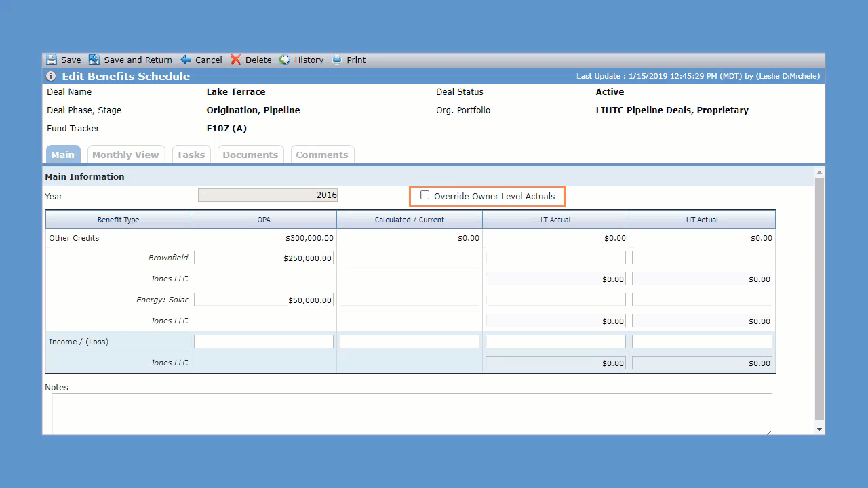868x488 pixels.
Task: Click the Print printer icon
Action: click(337, 60)
